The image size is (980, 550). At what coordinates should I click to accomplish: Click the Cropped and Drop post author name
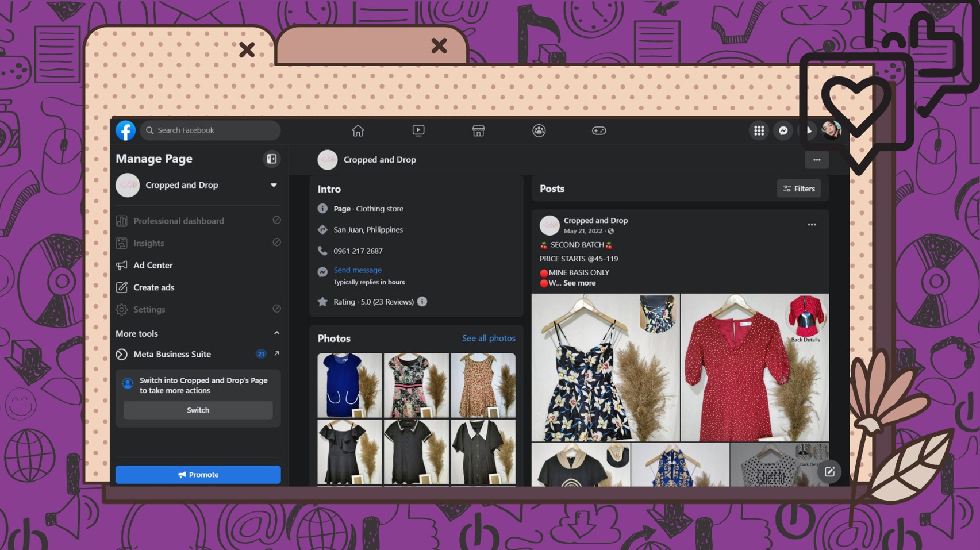click(595, 220)
